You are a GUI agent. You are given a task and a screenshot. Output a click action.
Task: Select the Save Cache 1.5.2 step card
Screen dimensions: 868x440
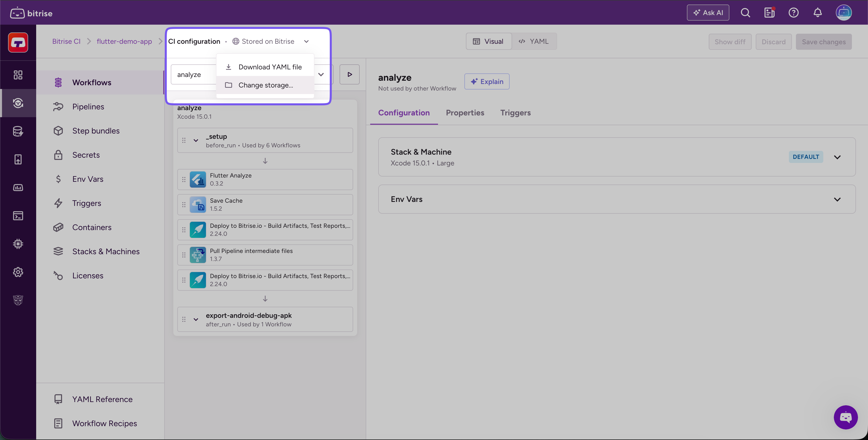point(265,204)
